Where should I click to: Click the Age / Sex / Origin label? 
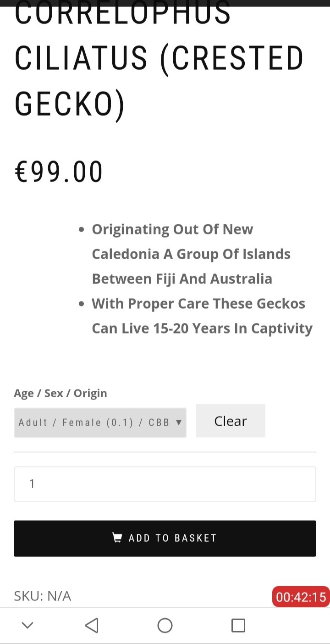(60, 393)
